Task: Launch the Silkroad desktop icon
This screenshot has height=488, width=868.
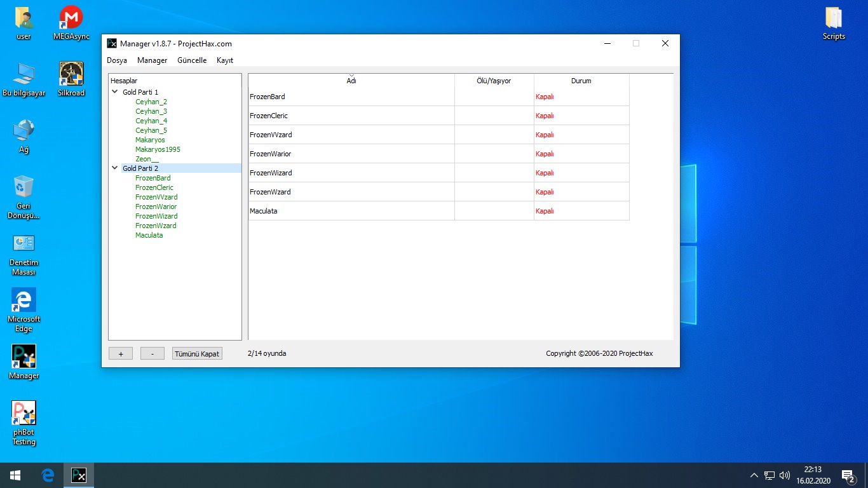Action: 71,74
